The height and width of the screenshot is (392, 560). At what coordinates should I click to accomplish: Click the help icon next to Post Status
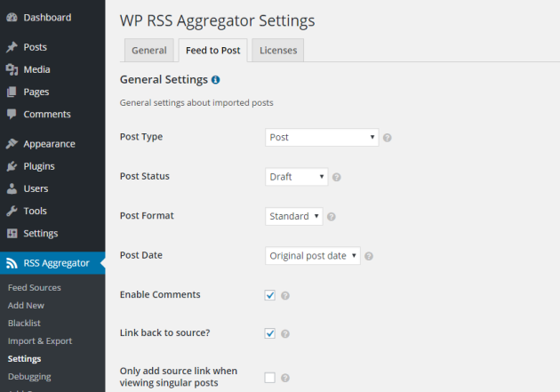coord(336,177)
